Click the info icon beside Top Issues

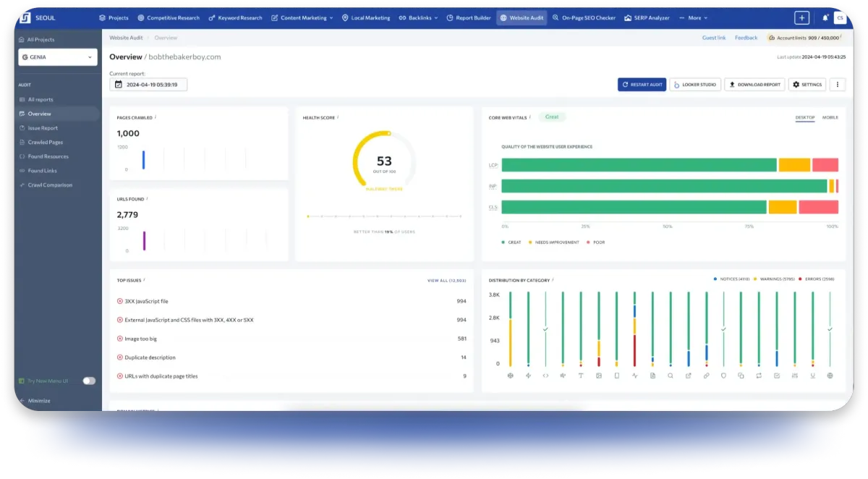[144, 280]
